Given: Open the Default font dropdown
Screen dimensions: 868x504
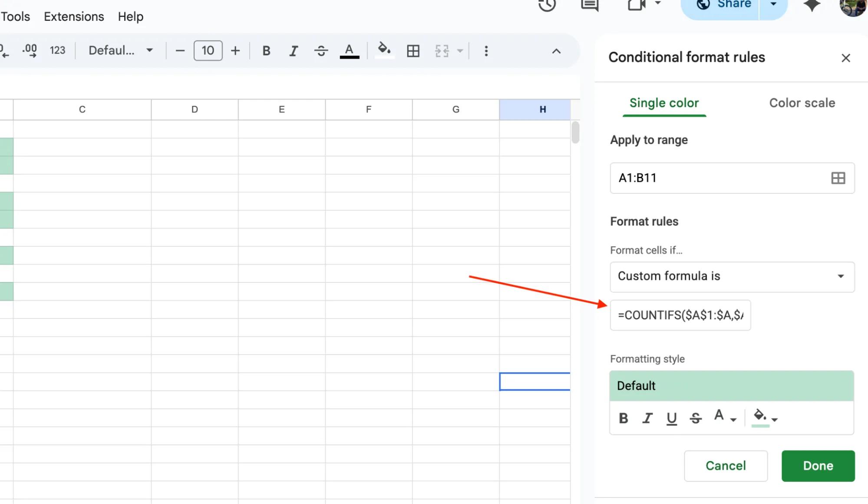Looking at the screenshot, I should pyautogui.click(x=120, y=50).
